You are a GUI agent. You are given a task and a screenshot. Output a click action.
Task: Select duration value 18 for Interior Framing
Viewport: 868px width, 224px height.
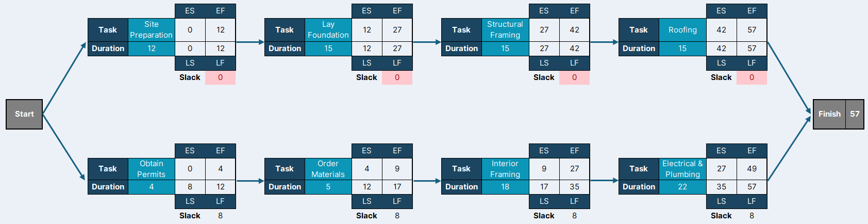coord(505,187)
